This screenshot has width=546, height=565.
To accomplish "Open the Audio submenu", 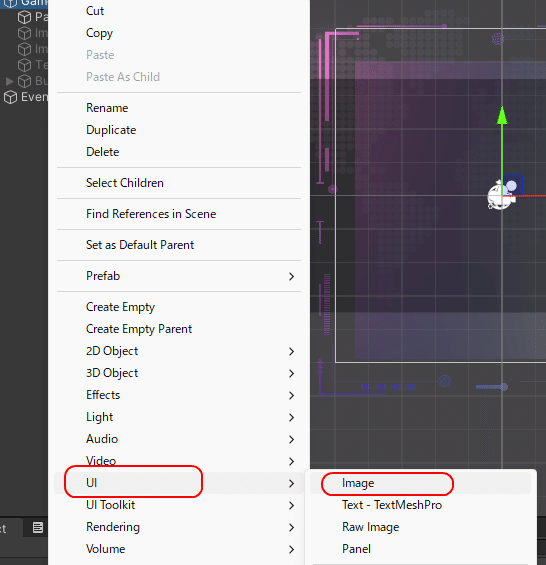I will 179,439.
